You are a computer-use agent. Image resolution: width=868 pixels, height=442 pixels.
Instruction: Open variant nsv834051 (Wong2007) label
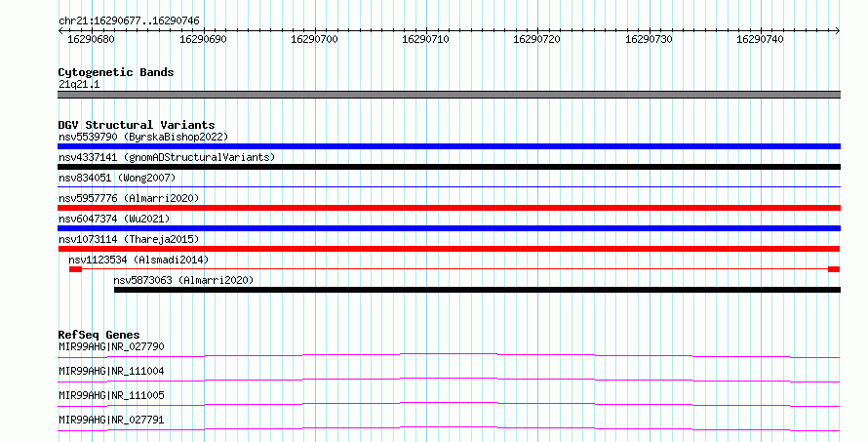pyautogui.click(x=117, y=178)
